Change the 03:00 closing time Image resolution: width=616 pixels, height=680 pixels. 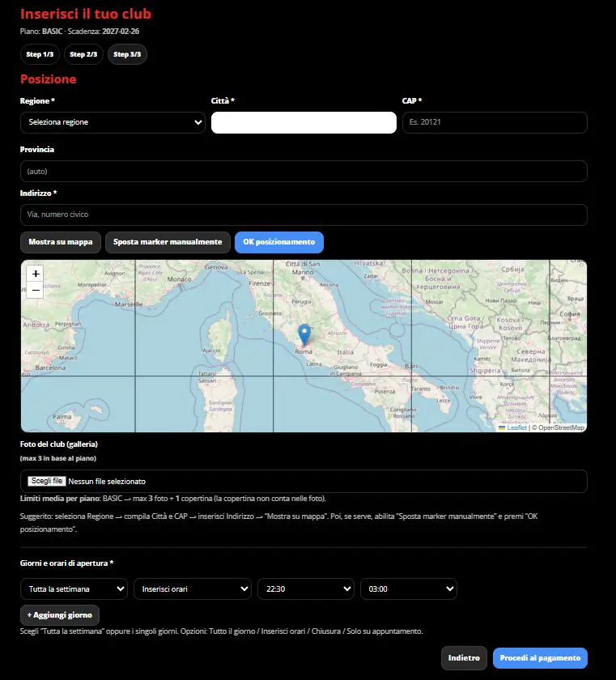(x=408, y=589)
